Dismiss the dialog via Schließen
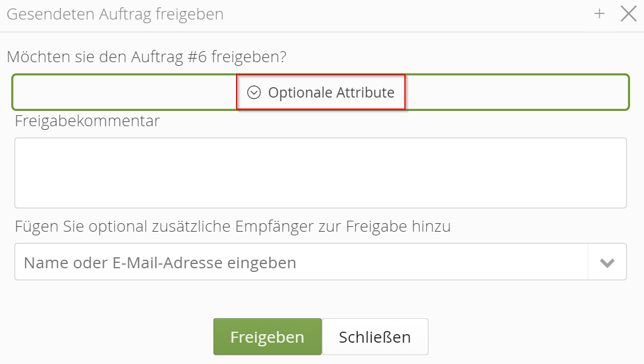This screenshot has width=644, height=364. (374, 336)
